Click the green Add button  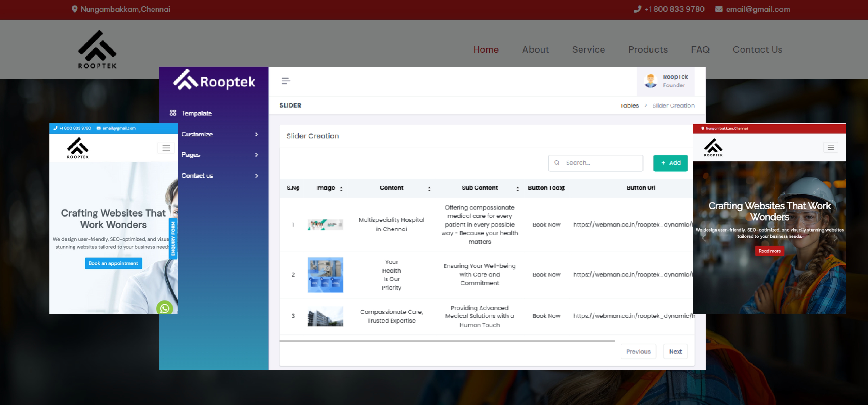click(x=670, y=163)
